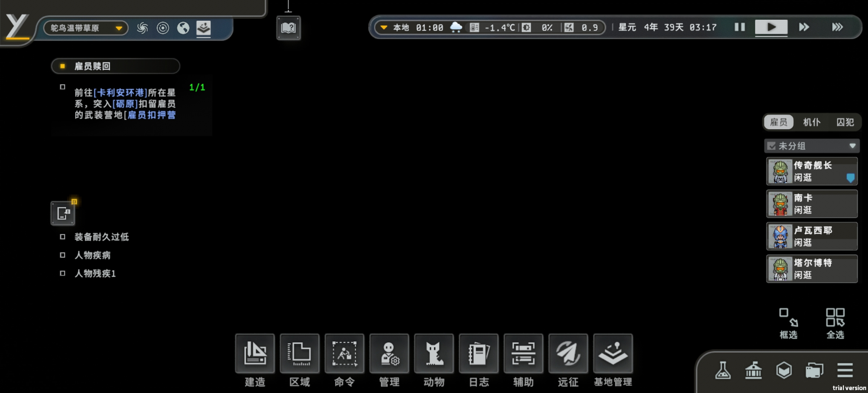Viewport: 868px width, 393px height.
Task: Switch to the 机仆 tab
Action: click(812, 122)
